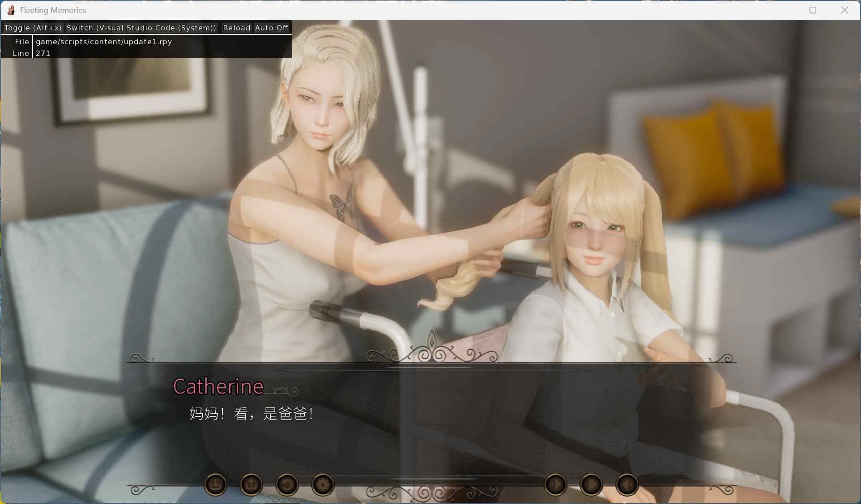Viewport: 861px width, 504px height.
Task: Click the line number 271
Action: pos(43,53)
